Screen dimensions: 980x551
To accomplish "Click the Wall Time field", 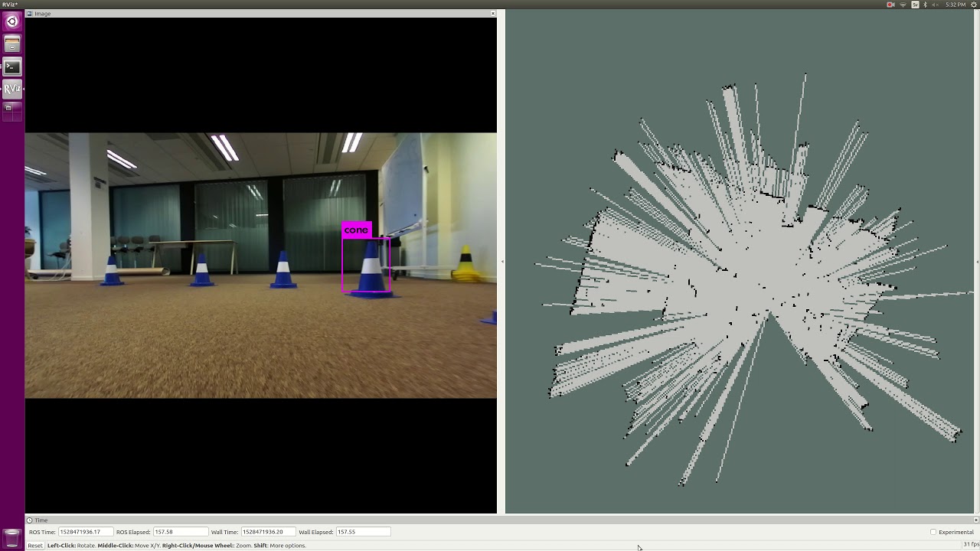I will point(268,532).
